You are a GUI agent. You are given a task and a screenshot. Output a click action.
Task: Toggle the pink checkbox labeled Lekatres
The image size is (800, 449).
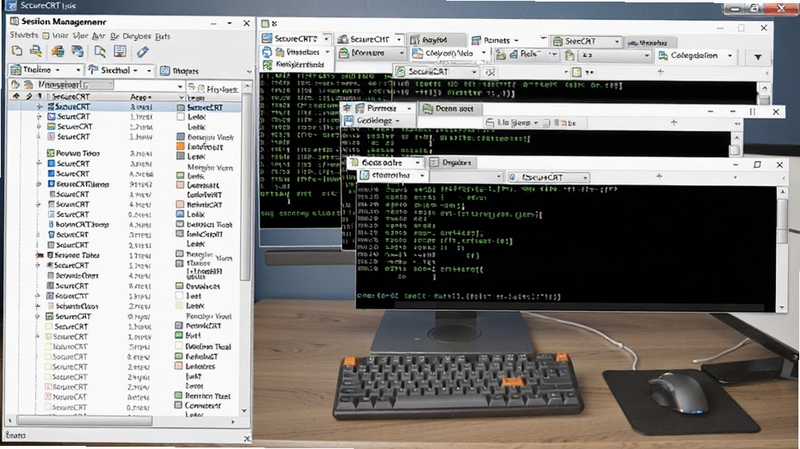click(x=179, y=366)
